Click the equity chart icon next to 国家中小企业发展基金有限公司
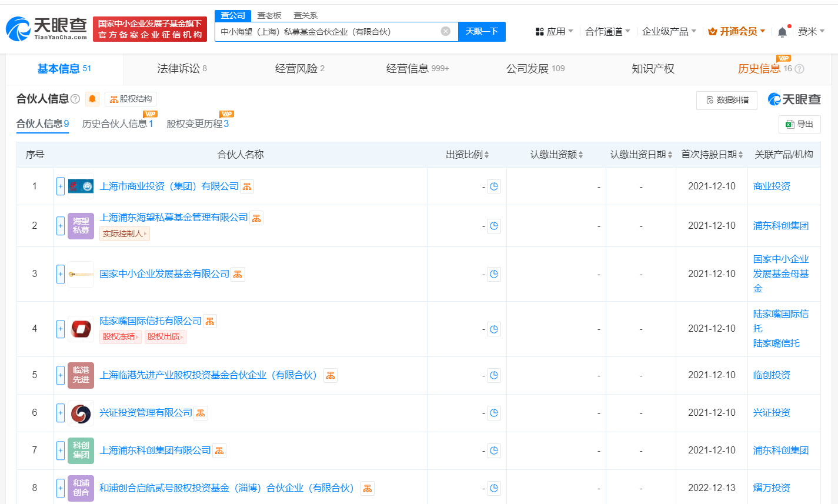 (x=238, y=273)
